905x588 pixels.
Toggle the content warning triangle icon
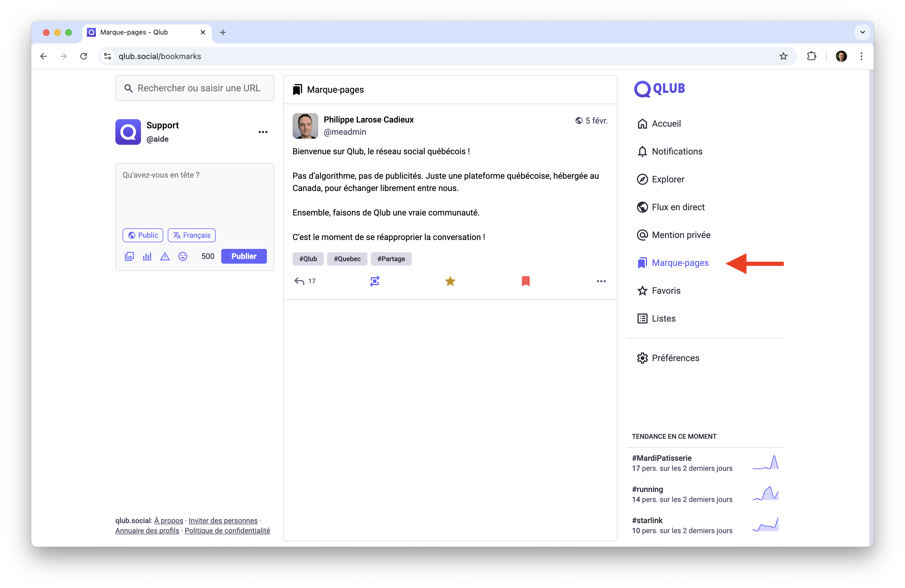[x=165, y=256]
